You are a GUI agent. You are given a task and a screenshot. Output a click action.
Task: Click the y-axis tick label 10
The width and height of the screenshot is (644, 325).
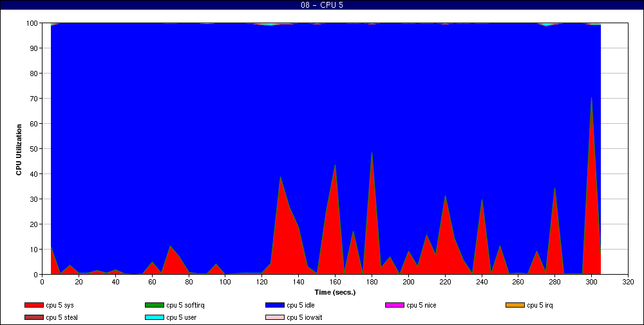(x=35, y=249)
